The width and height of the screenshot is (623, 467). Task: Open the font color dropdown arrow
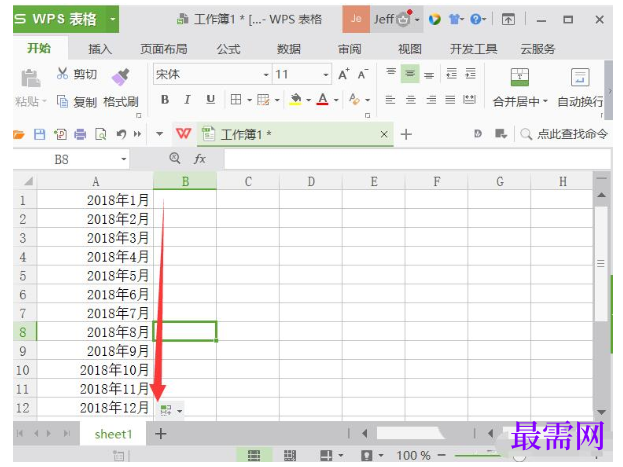click(336, 100)
